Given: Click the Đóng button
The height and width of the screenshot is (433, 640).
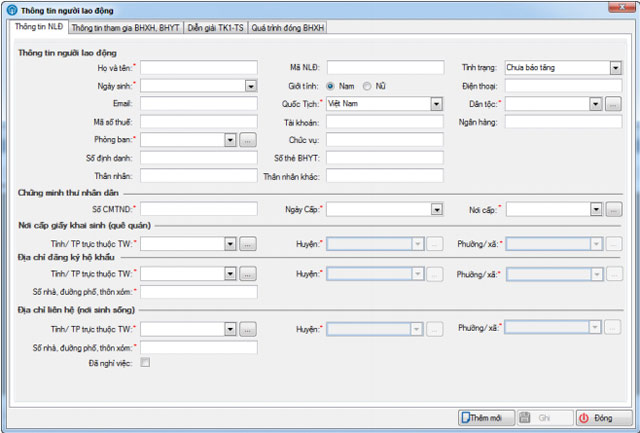Looking at the screenshot, I should point(598,418).
